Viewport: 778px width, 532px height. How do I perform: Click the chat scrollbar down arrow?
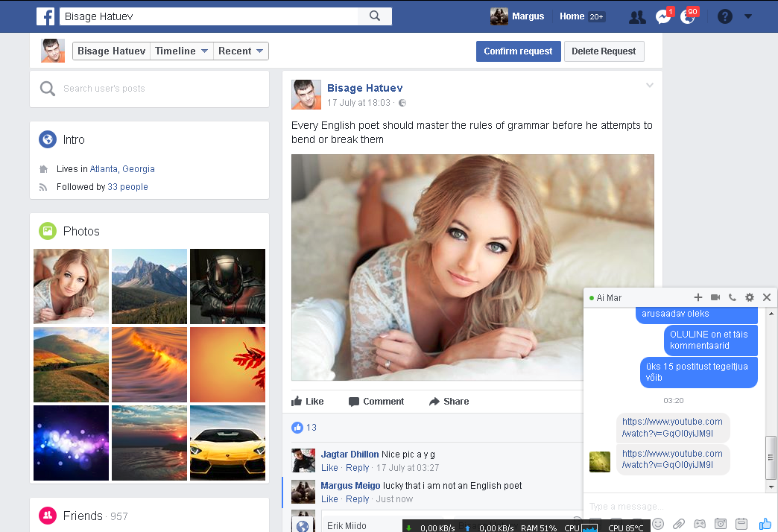click(x=771, y=487)
